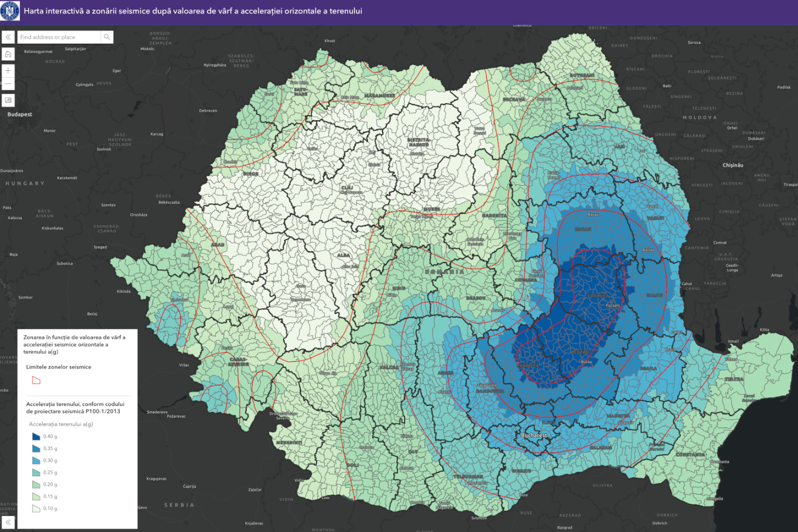The width and height of the screenshot is (798, 532).
Task: Click the red seismic zone boundary symbol
Action: pos(36,380)
